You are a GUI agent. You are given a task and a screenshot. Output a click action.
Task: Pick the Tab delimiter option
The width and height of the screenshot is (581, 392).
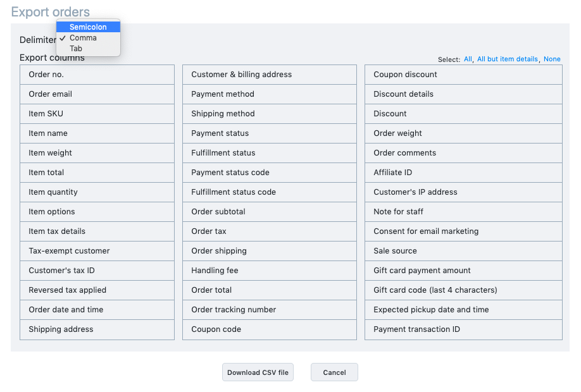coord(88,49)
